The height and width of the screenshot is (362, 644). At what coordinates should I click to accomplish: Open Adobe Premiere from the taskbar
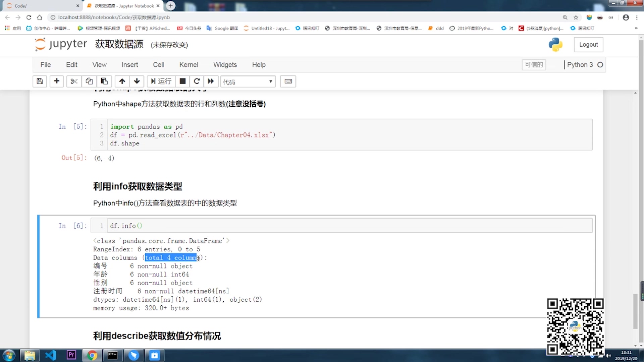71,355
